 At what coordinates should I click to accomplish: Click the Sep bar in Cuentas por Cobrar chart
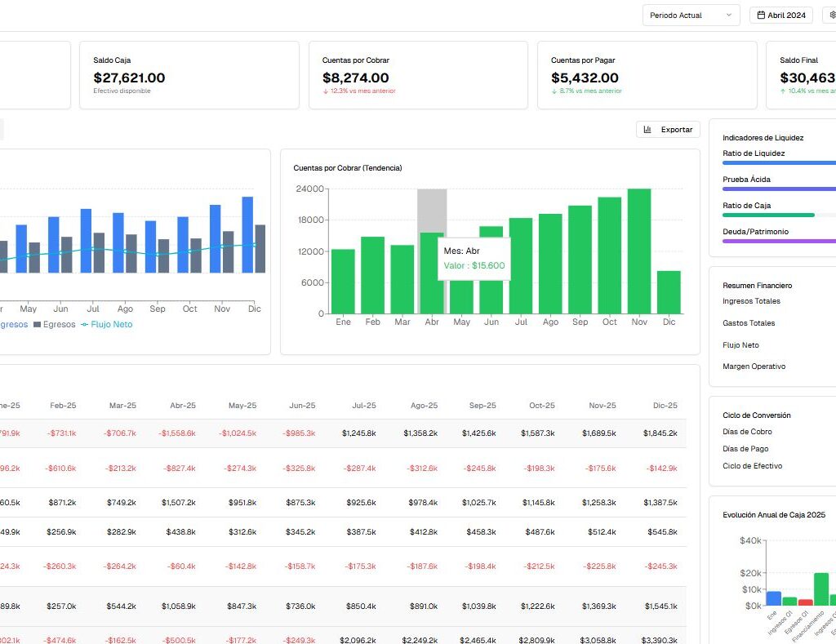click(x=580, y=260)
